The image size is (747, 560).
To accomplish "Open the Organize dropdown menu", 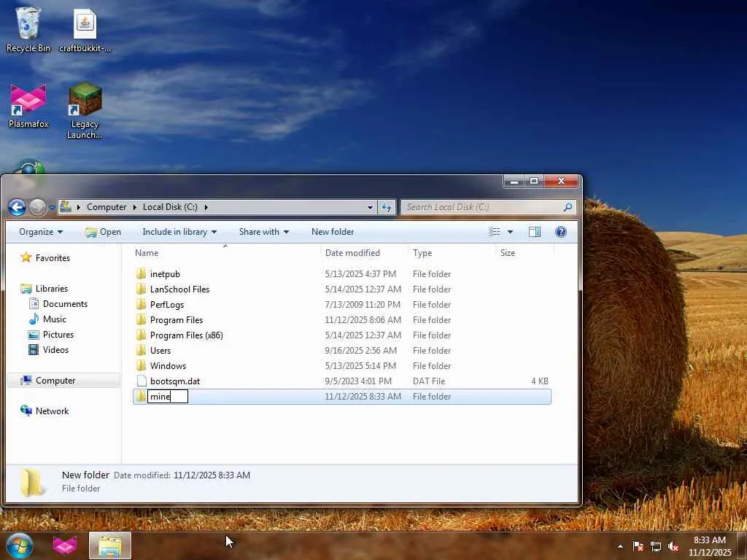I will (x=41, y=232).
